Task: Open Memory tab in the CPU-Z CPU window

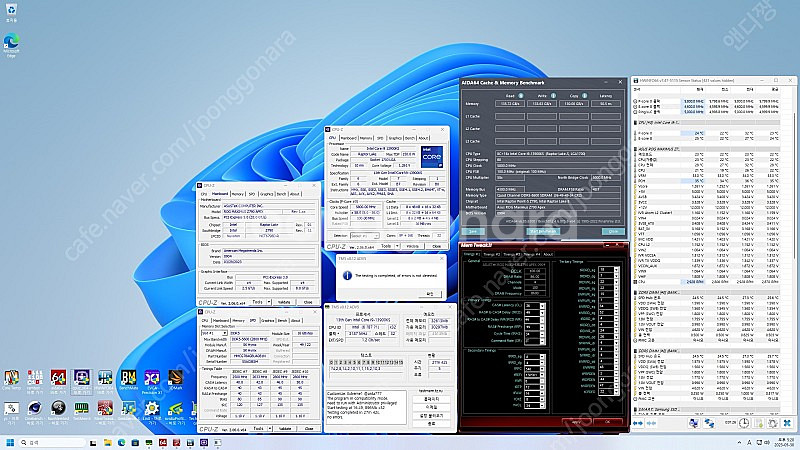Action: point(366,138)
